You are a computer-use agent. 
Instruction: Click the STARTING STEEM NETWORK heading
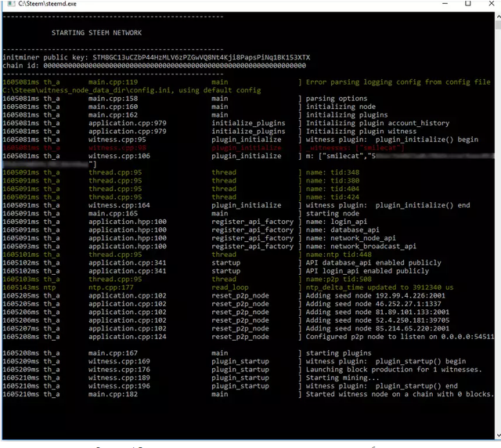click(96, 33)
